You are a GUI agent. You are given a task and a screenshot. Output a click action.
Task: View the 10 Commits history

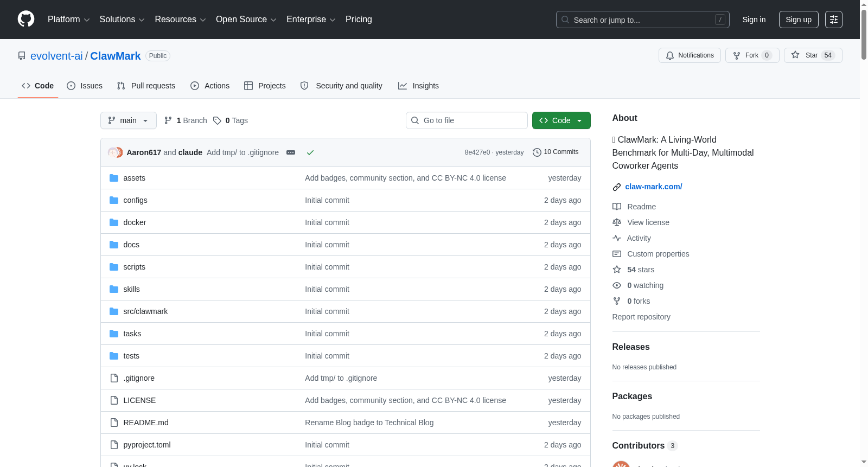tap(556, 152)
